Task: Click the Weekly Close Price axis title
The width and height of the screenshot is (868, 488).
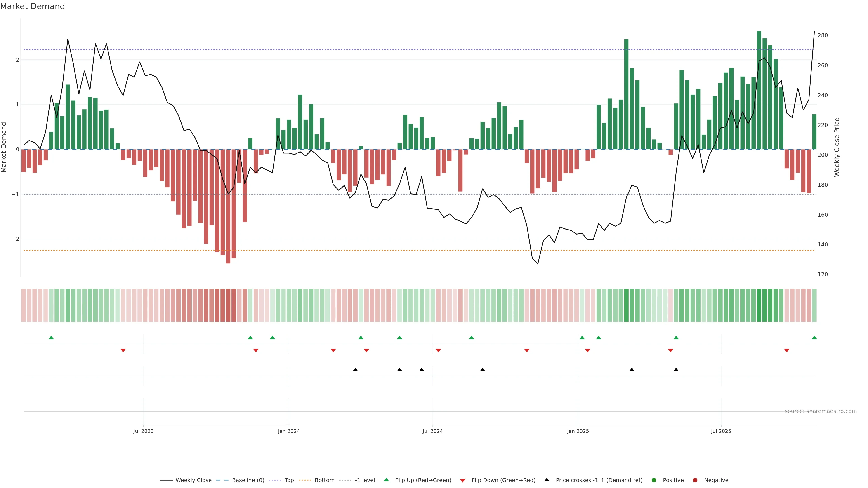Action: [x=837, y=147]
